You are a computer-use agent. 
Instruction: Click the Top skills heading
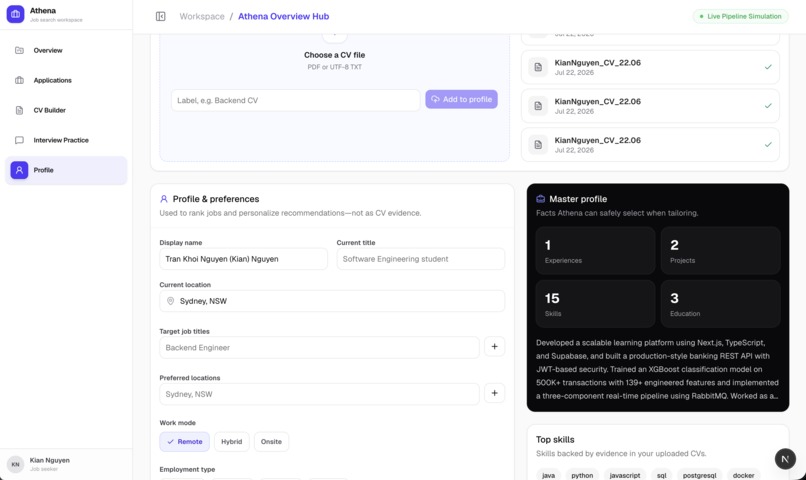(555, 440)
